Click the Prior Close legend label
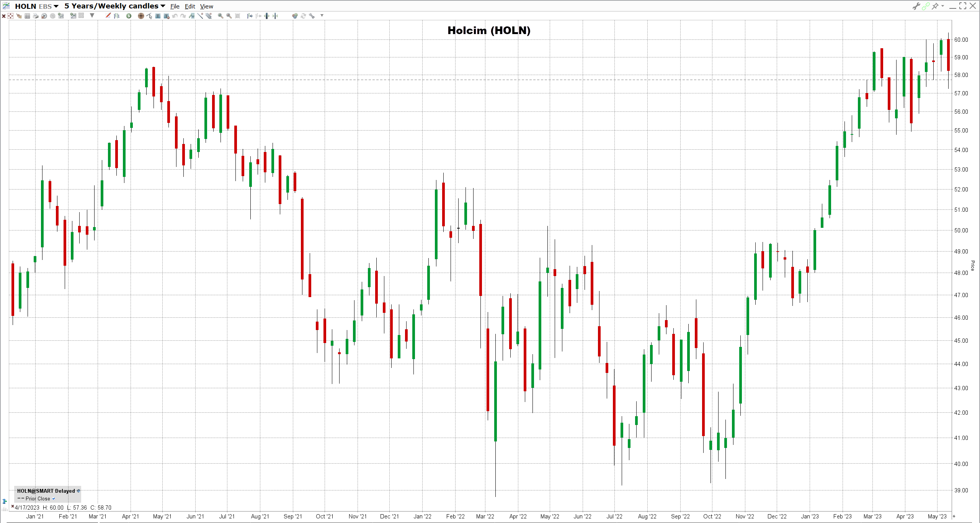 [38, 498]
